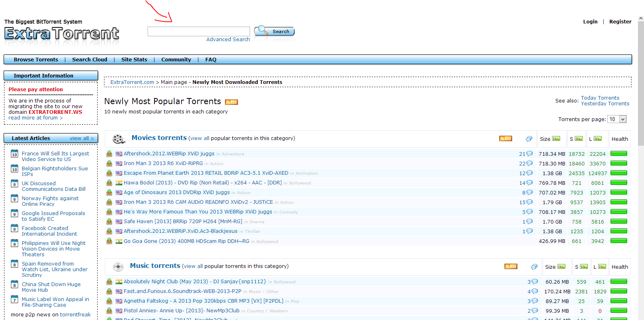Open Iron Man 3 2013 R6 CAM AUDiO READNFO torrent
The image size is (644, 320).
click(x=198, y=202)
